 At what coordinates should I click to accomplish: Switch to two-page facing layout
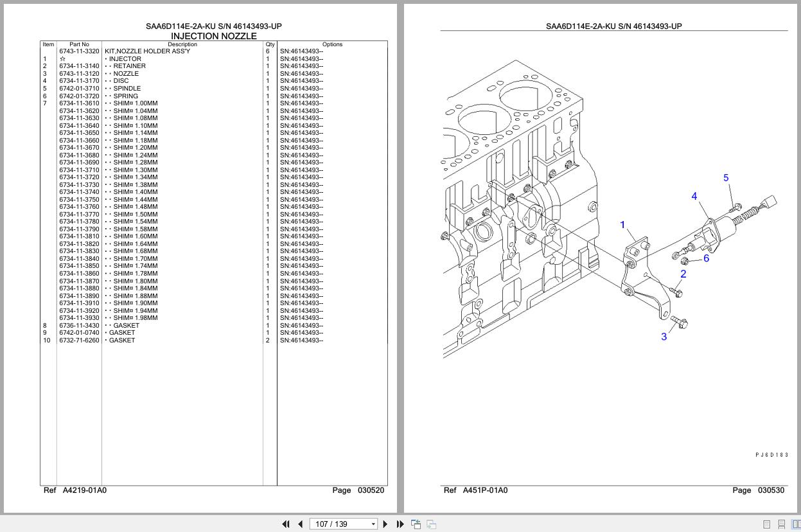[x=796, y=524]
